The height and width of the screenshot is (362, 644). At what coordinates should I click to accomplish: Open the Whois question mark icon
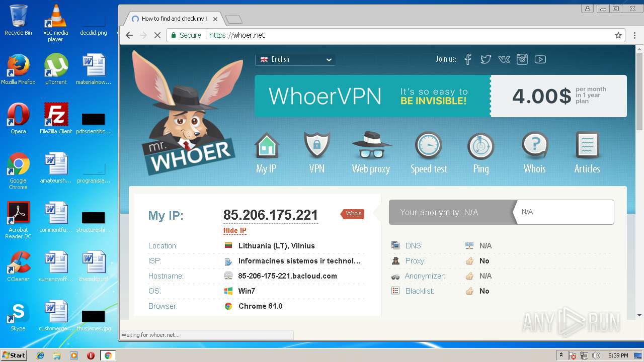pyautogui.click(x=534, y=146)
